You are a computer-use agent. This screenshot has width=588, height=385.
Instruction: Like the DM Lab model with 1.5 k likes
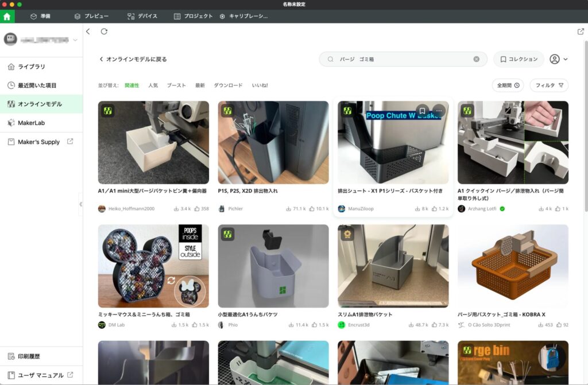point(195,325)
